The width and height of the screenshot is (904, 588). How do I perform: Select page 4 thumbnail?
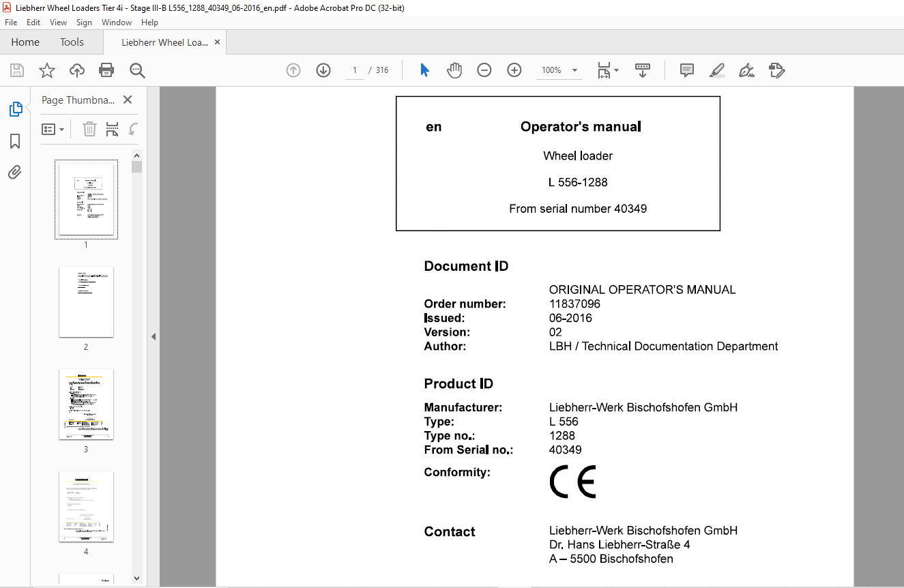coord(86,506)
